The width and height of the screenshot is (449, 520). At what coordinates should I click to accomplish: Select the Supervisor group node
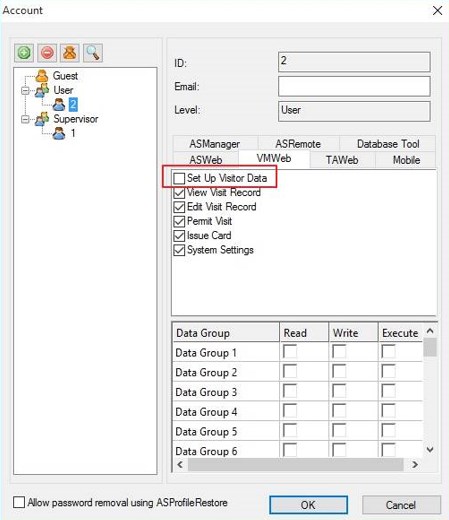point(76,119)
